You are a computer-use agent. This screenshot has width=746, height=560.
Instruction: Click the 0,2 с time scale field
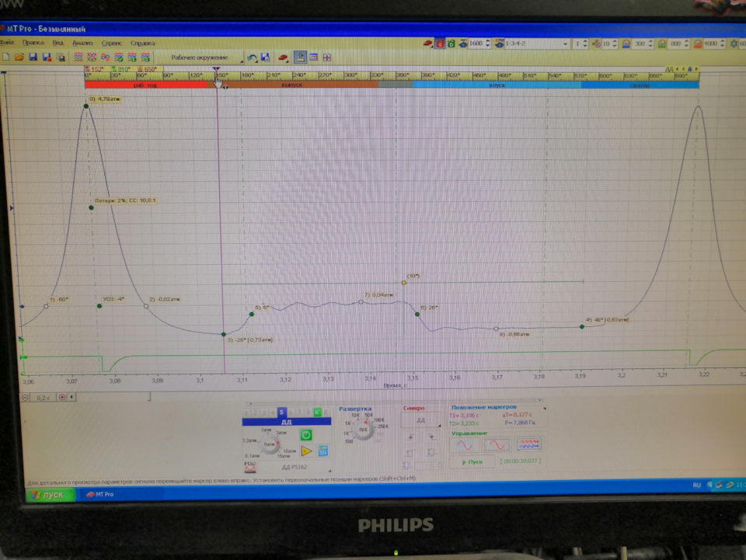(x=44, y=398)
